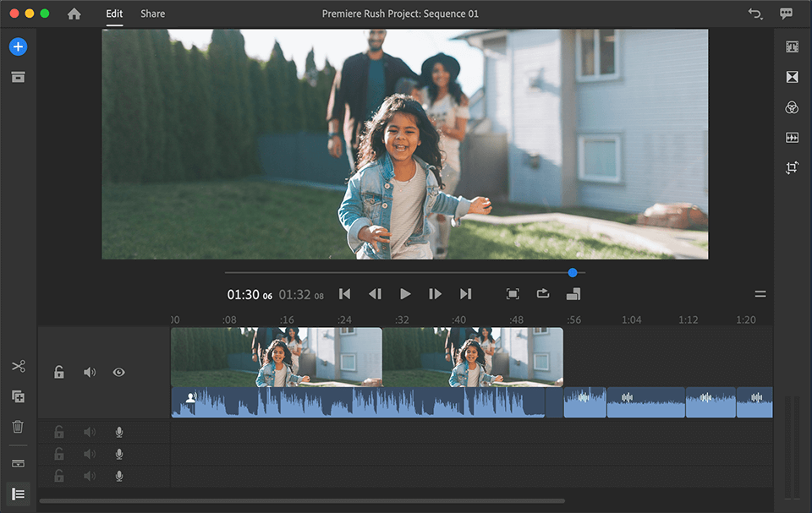Open the Speed panel
812x513 pixels.
click(792, 137)
